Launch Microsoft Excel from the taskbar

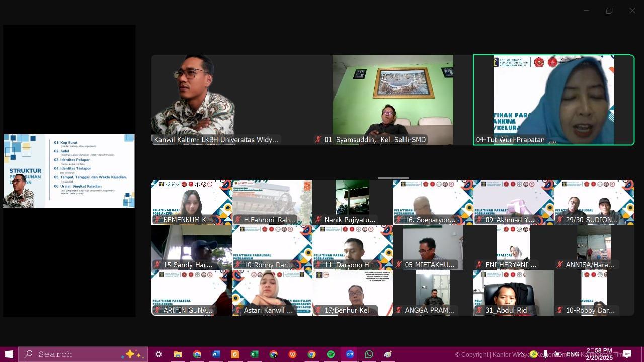tap(254, 354)
